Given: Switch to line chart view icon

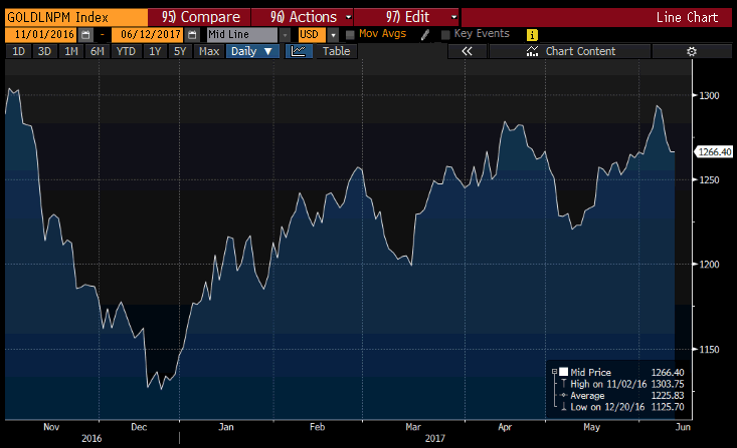Looking at the screenshot, I should point(298,51).
